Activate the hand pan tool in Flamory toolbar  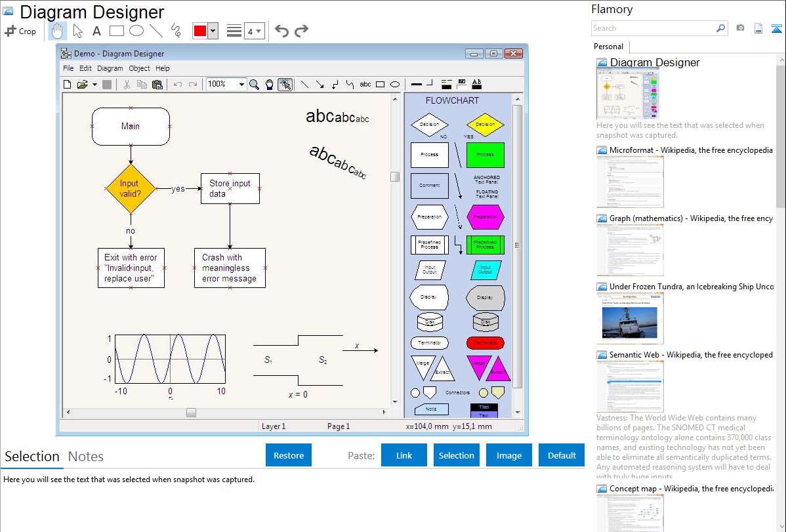(57, 31)
